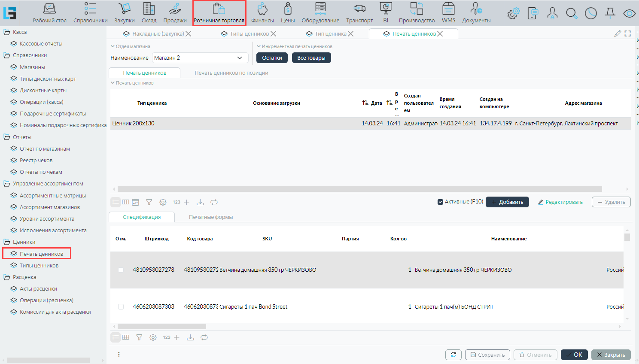The height and width of the screenshot is (364, 639).
Task: Open the WMS module icon
Action: pos(448,13)
